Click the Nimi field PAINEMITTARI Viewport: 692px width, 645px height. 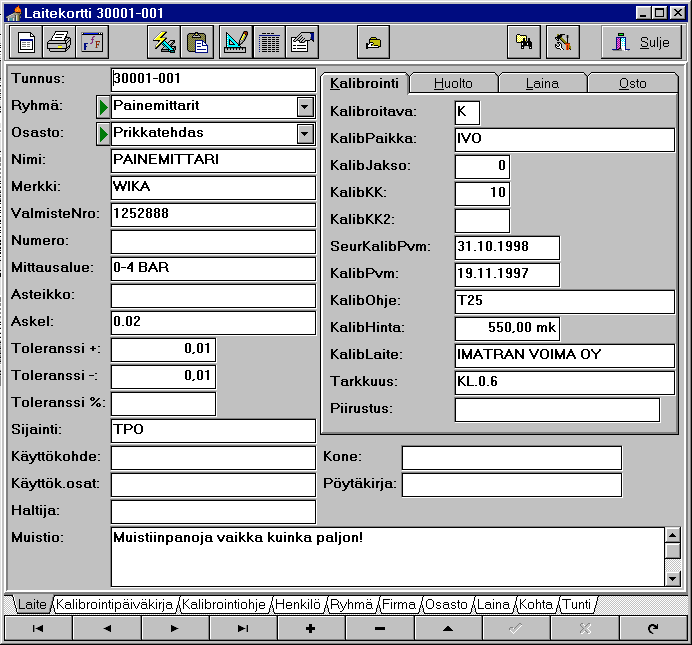(213, 161)
